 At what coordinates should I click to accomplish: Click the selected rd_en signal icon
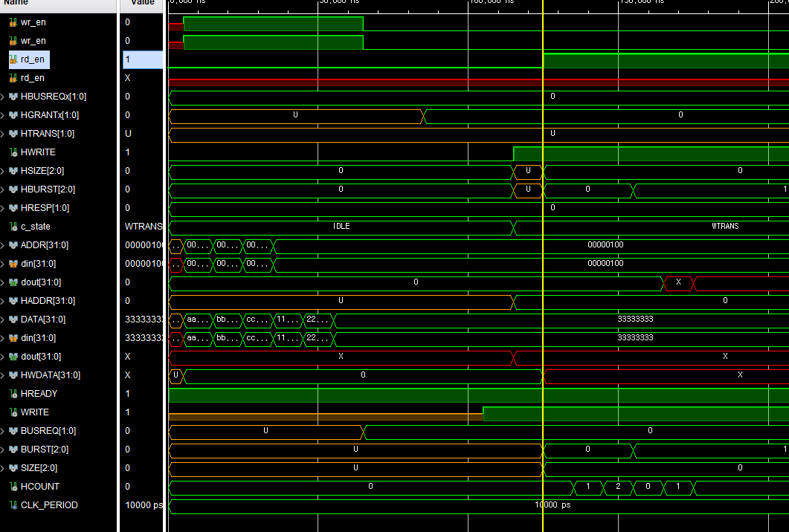[13, 59]
